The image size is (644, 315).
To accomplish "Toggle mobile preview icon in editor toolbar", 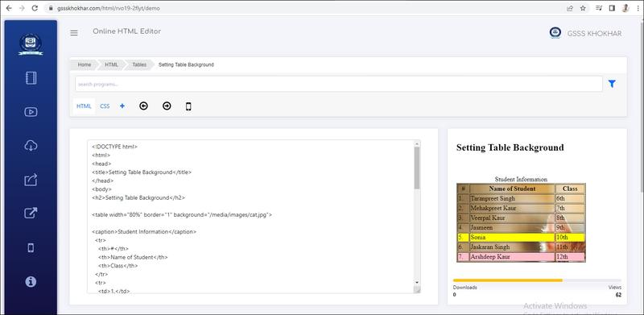I will coord(188,106).
